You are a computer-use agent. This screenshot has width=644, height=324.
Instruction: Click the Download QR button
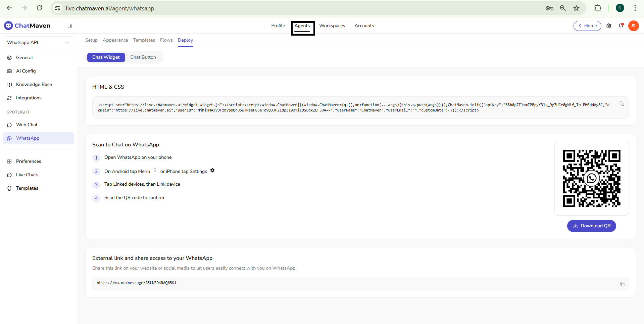(591, 226)
